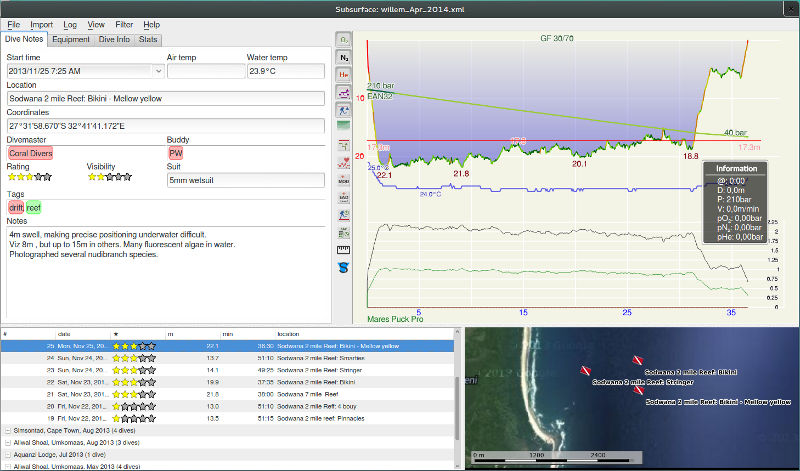Switch to the Equipment tab

point(71,39)
